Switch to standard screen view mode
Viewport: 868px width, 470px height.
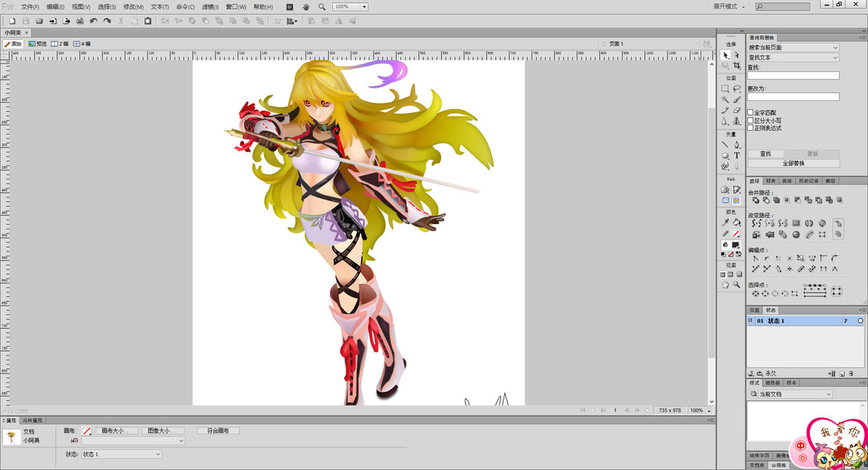tap(723, 275)
